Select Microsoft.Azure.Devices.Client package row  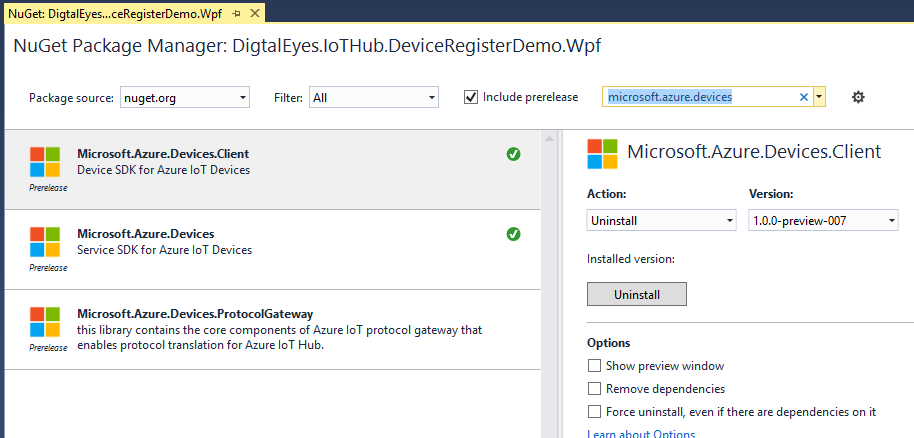click(x=273, y=169)
